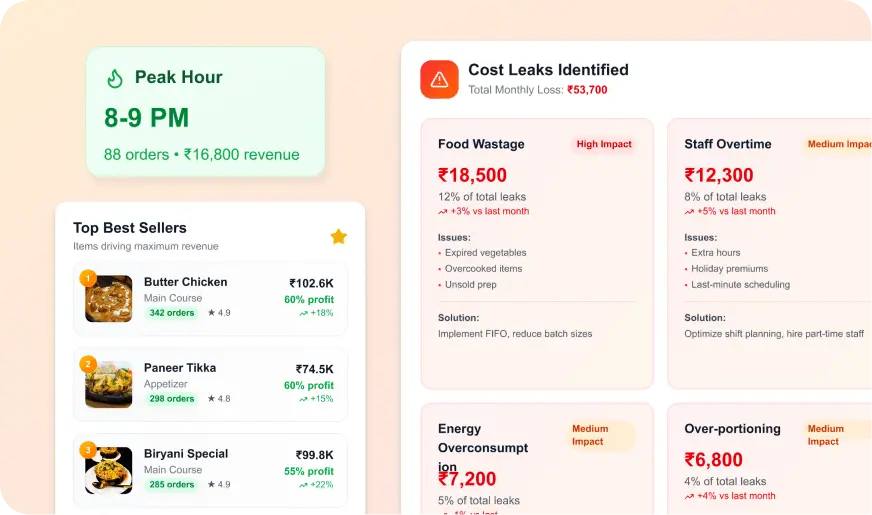The width and height of the screenshot is (872, 515).
Task: Click the flame icon beside Peak Hour
Action: tap(115, 78)
